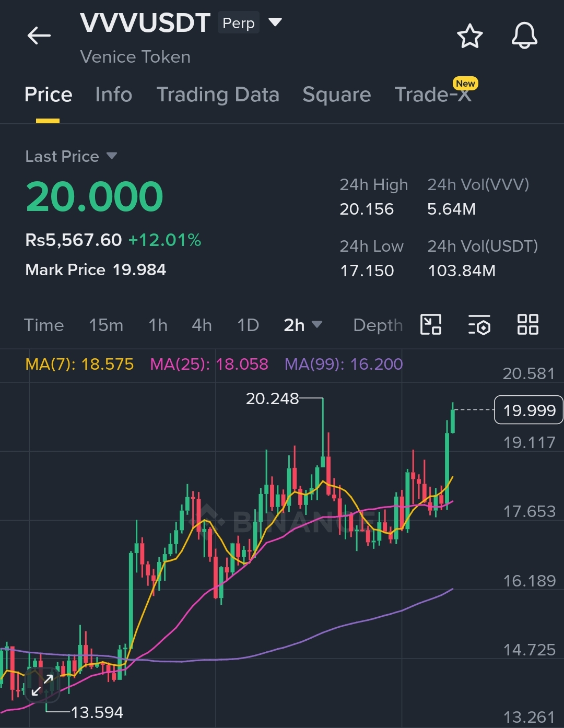Tap the 20.248 chart high label
Screen dimensions: 564x728
click(272, 399)
